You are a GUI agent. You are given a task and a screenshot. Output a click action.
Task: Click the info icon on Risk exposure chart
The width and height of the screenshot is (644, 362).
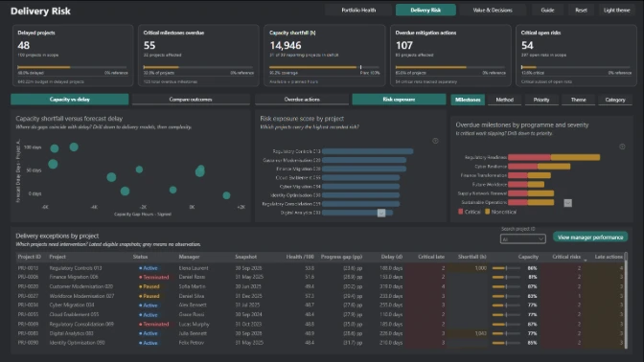[435, 141]
